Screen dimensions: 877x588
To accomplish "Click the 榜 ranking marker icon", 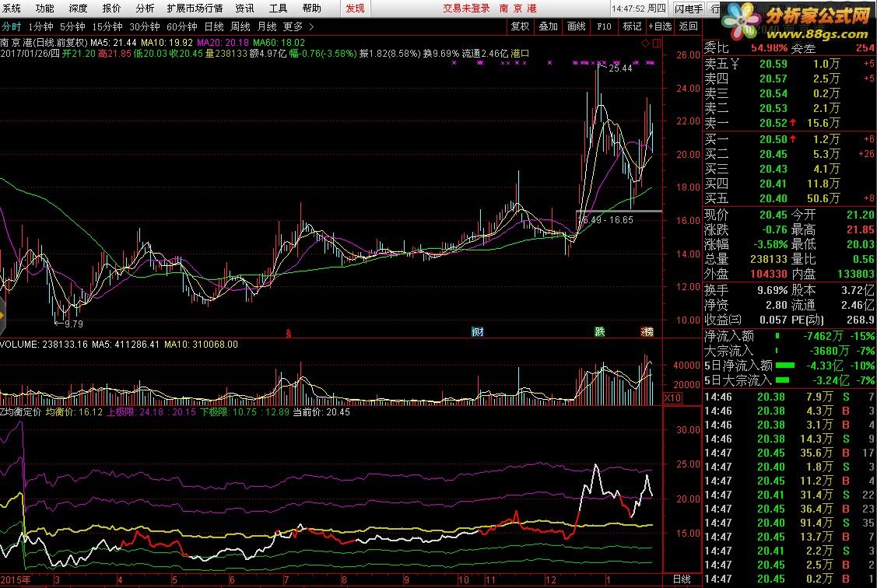I will pyautogui.click(x=647, y=332).
